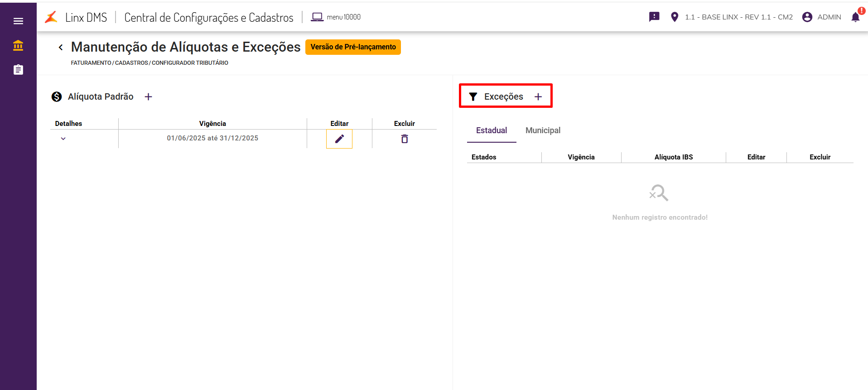
Task: Add new Exceções with plus icon
Action: (x=538, y=96)
